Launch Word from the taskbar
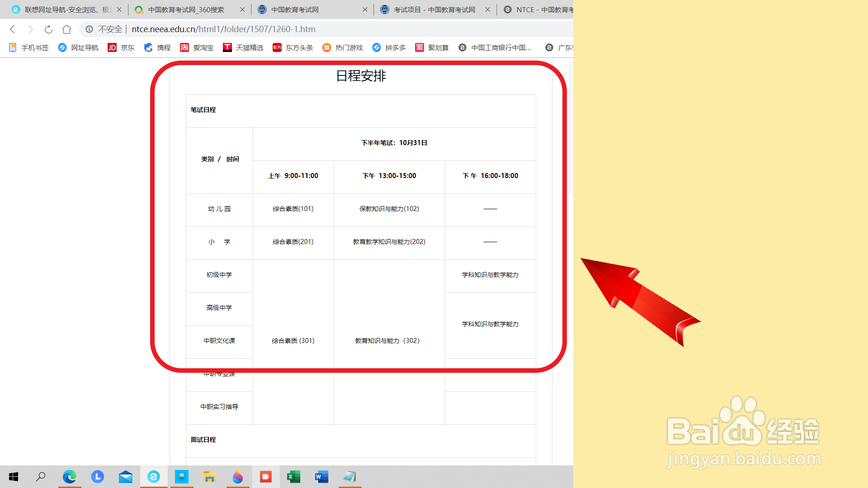 [321, 477]
